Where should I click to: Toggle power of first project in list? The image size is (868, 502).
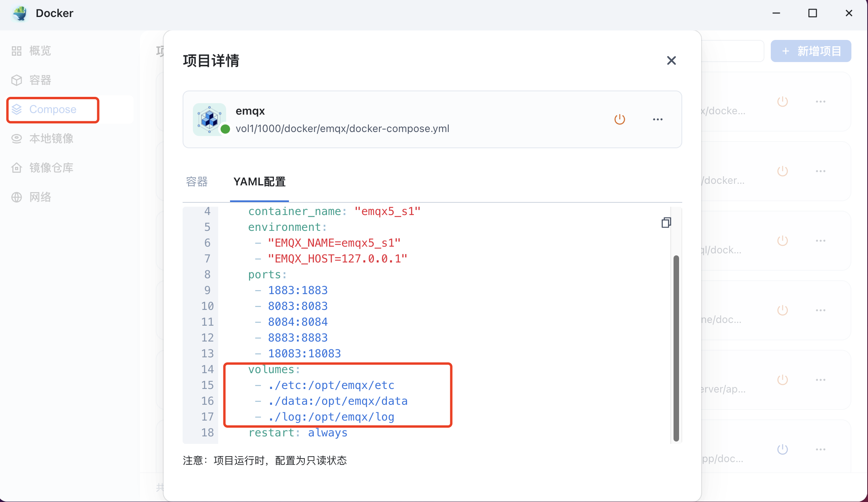click(783, 102)
